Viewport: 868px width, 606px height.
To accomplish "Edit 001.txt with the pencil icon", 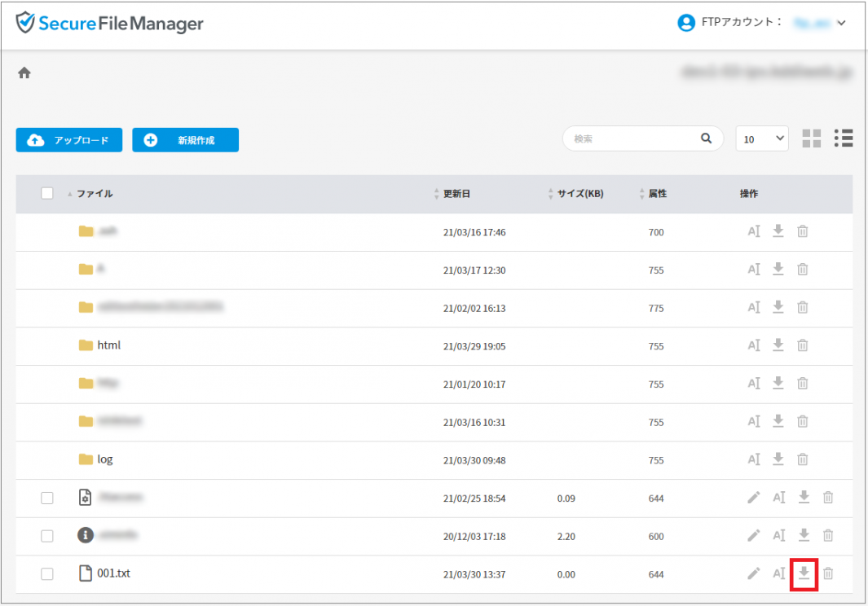I will pos(754,573).
